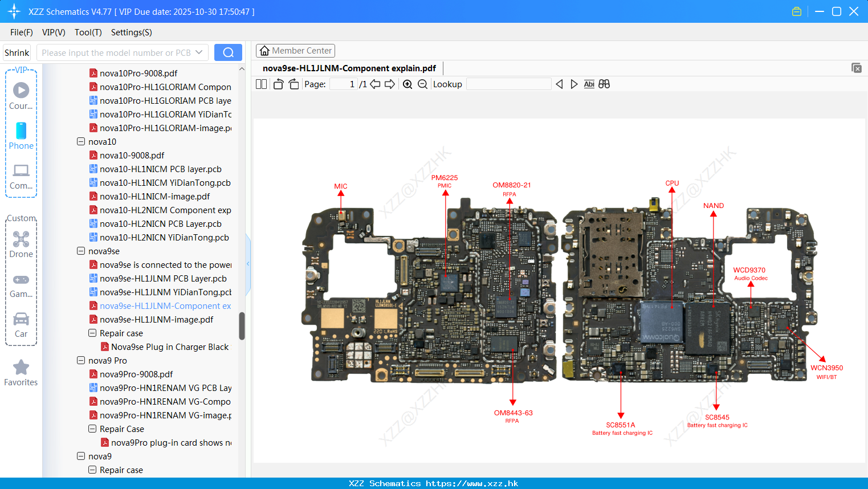The width and height of the screenshot is (868, 489).
Task: Open the Tool(T) menu
Action: point(88,32)
